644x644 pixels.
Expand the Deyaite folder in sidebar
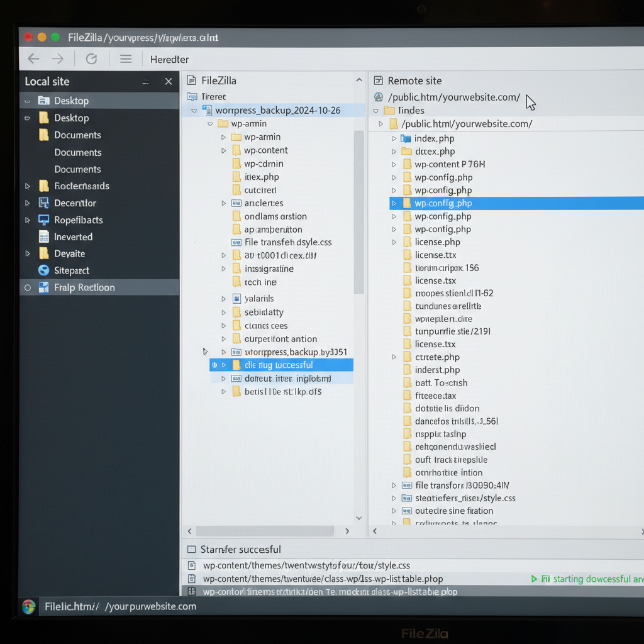point(28,253)
